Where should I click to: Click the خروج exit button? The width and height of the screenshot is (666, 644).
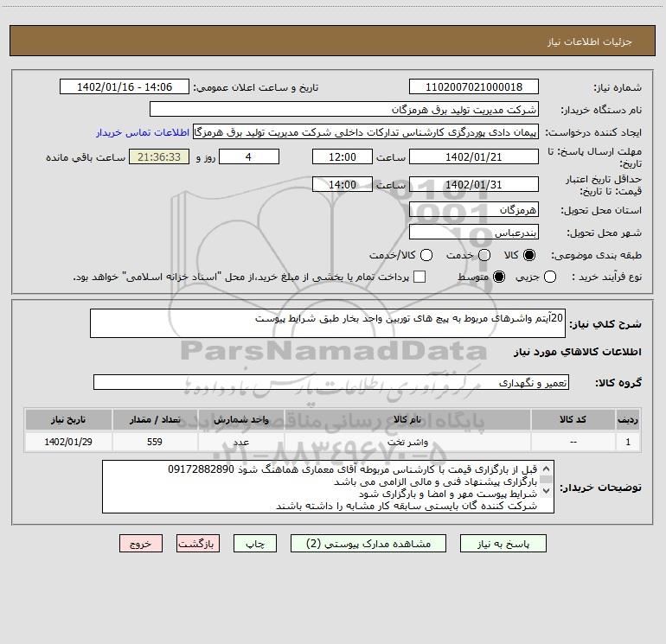click(141, 544)
